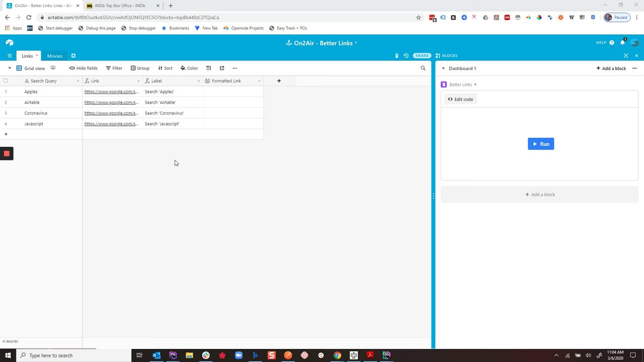Click Add a block in header
Screen dimensions: 644x362
(x=611, y=68)
